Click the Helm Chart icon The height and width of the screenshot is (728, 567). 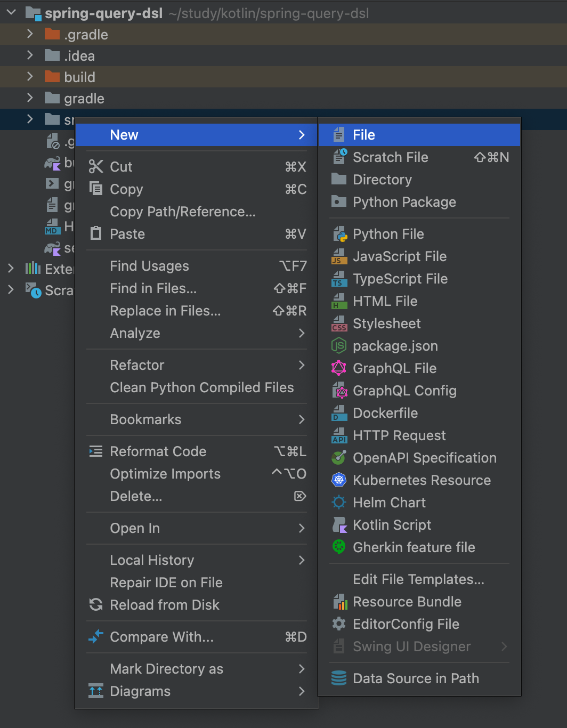click(339, 503)
